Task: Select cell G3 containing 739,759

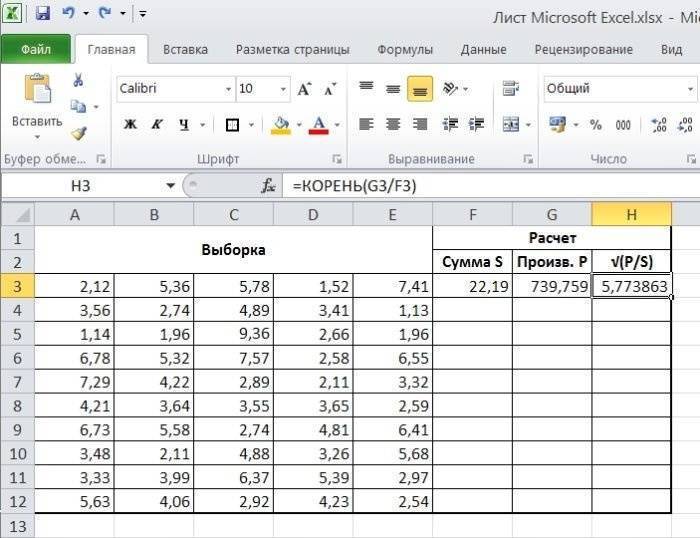Action: [551, 287]
